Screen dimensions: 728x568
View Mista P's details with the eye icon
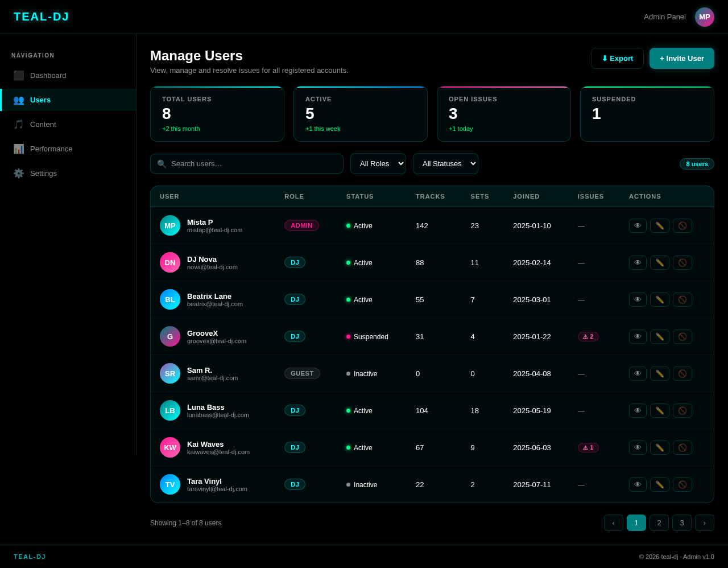(x=638, y=225)
